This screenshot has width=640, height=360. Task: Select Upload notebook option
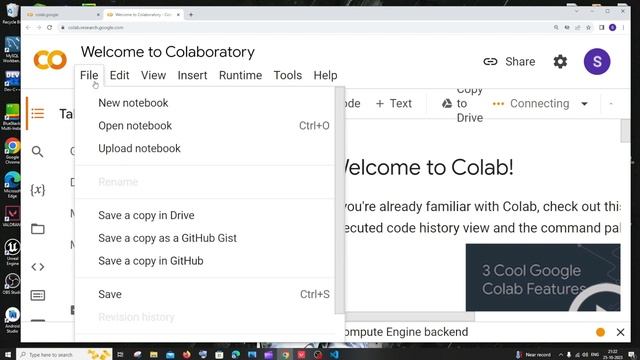(x=205, y=149)
